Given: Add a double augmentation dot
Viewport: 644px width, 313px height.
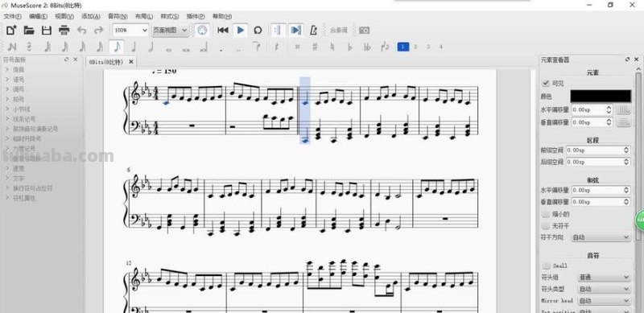Looking at the screenshot, I should [238, 50].
